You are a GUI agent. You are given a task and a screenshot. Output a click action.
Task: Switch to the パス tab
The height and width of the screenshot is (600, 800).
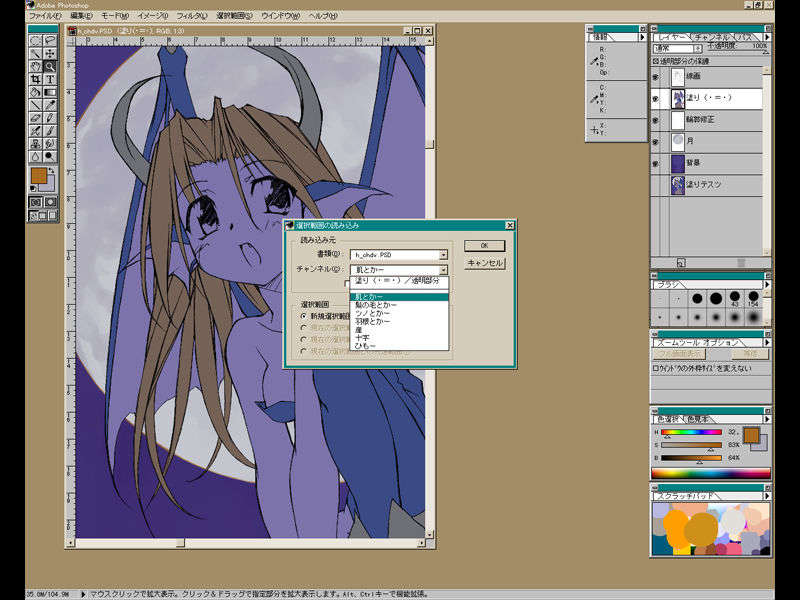coord(745,37)
